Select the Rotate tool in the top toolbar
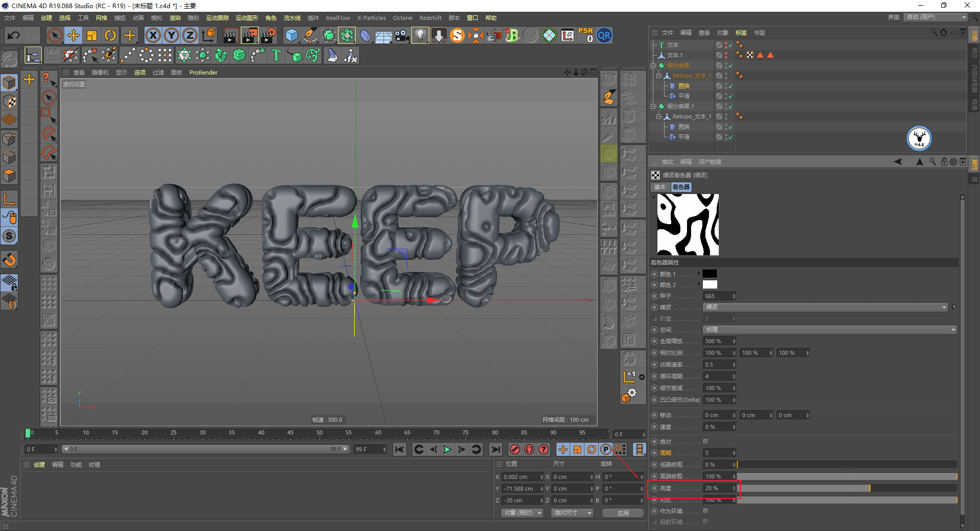This screenshot has height=531, width=980. click(110, 36)
